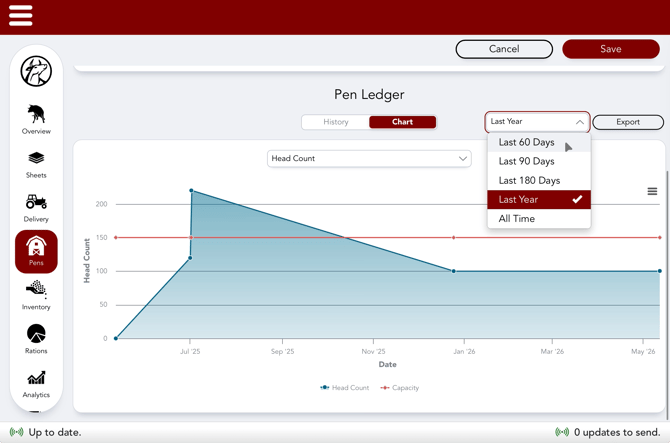Choose Last 90 Days option

click(x=539, y=161)
